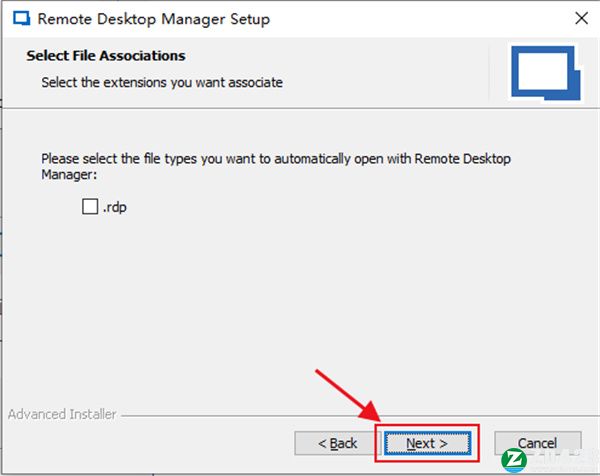Go back with the Back button
Screen dimensions: 600x476
(337, 443)
